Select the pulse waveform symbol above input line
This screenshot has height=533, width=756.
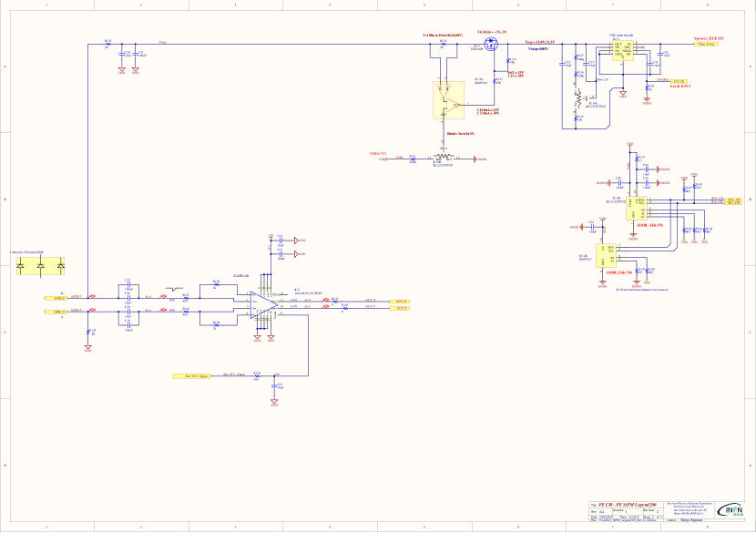(x=174, y=290)
